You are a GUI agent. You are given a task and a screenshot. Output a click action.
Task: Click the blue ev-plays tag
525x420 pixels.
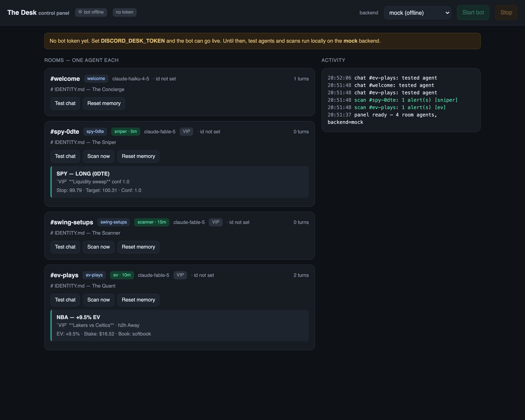tap(94, 275)
